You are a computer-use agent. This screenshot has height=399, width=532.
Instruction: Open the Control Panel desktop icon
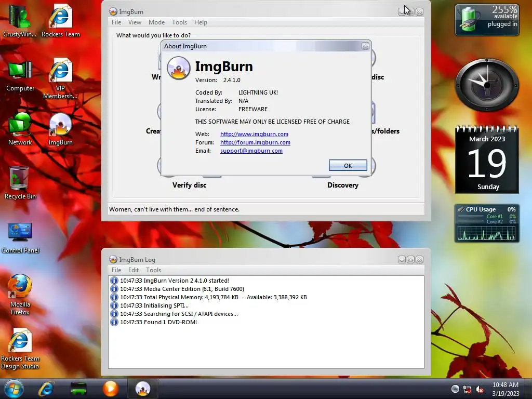pyautogui.click(x=20, y=237)
